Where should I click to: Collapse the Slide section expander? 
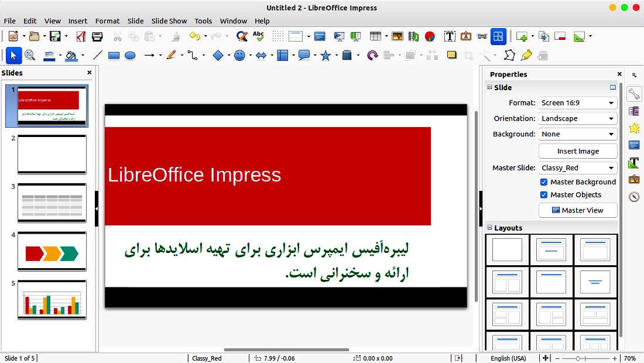[489, 87]
